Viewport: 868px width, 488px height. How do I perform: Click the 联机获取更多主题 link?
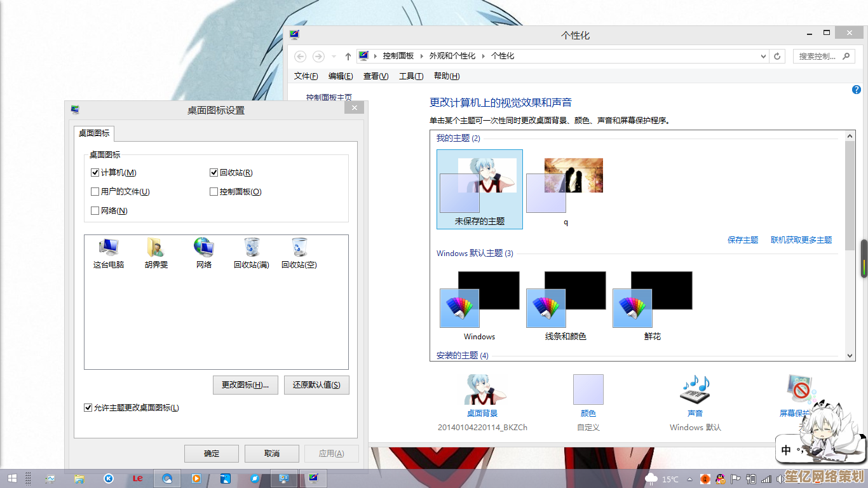click(x=801, y=240)
